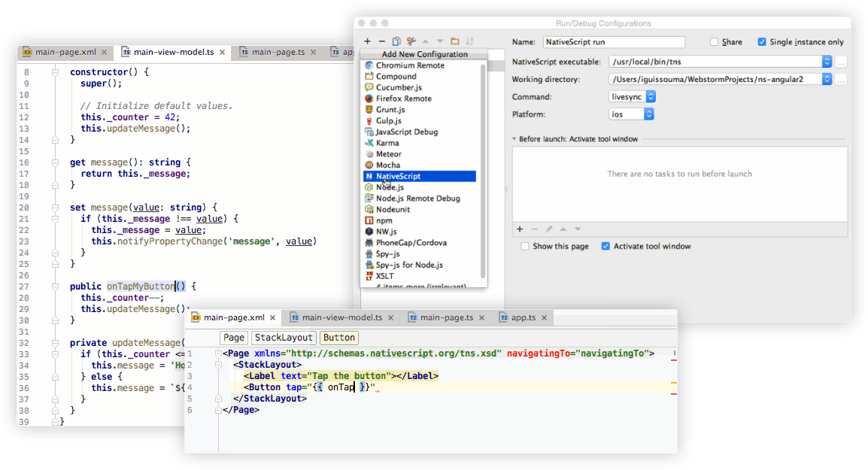This screenshot has width=868, height=470.
Task: Select PhoneGap/Cordova configuration type
Action: click(420, 242)
